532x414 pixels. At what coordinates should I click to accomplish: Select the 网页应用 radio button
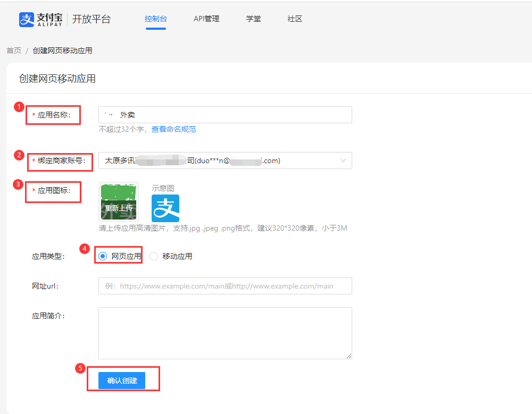pos(103,256)
